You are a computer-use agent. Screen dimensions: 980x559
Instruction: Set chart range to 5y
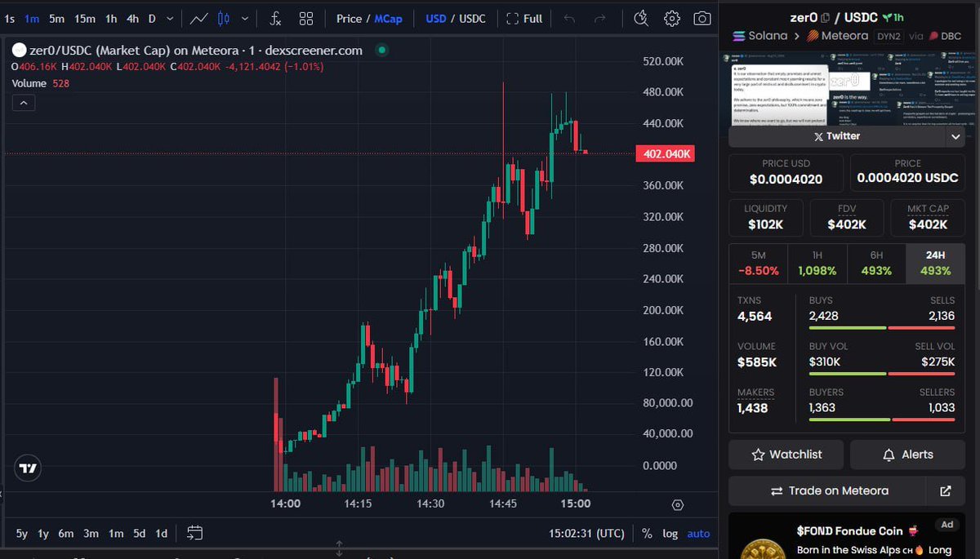pos(22,534)
